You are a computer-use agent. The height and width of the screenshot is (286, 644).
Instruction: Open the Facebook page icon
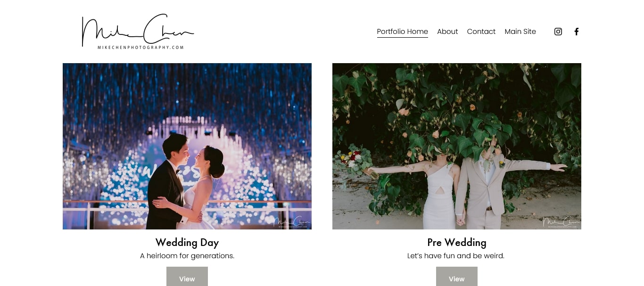(576, 32)
